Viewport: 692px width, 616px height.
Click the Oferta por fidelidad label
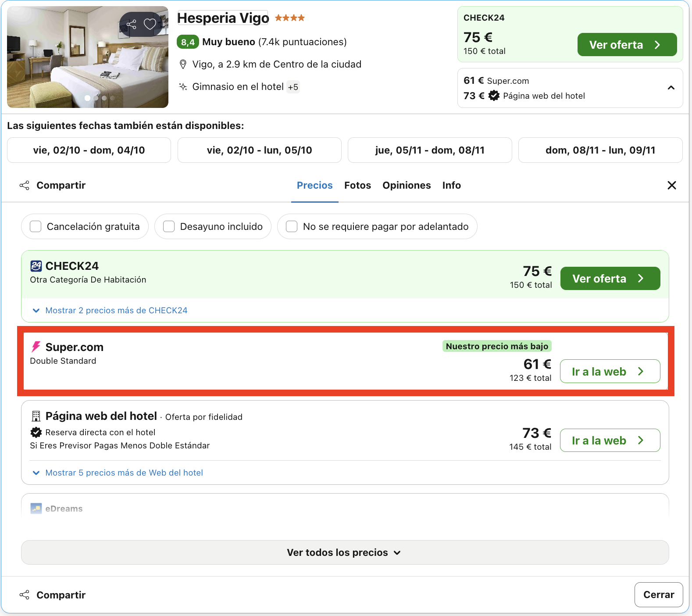204,417
